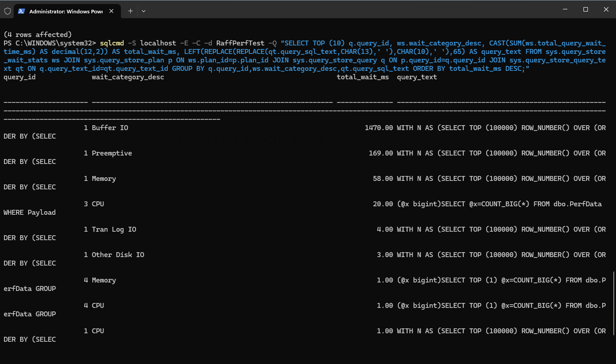Click the query_id column header
This screenshot has height=364, width=616.
19,77
